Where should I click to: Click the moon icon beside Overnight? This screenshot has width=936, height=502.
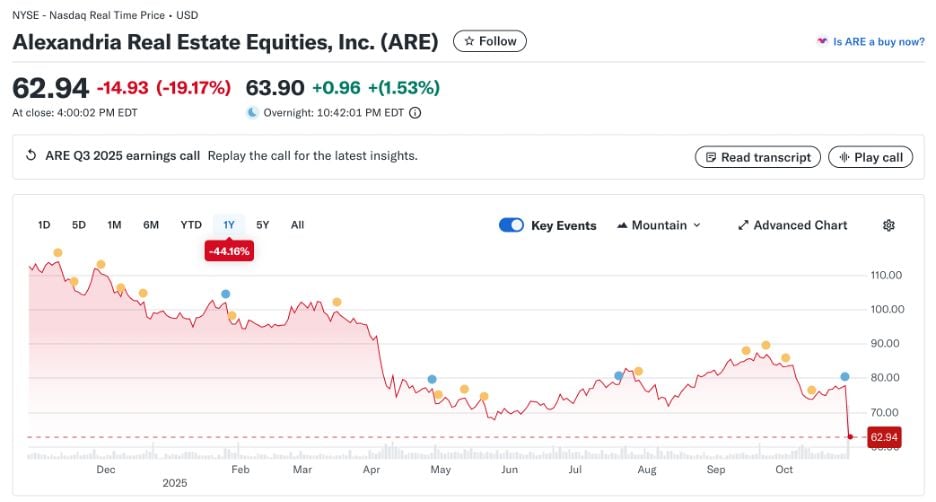click(x=253, y=113)
